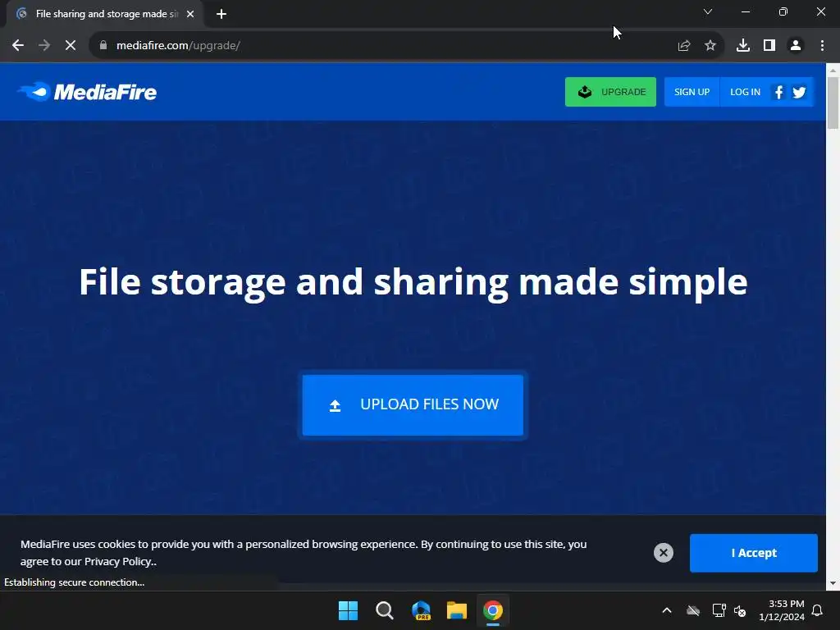Click scrollbar up arrow
The image size is (840, 630).
pos(833,71)
